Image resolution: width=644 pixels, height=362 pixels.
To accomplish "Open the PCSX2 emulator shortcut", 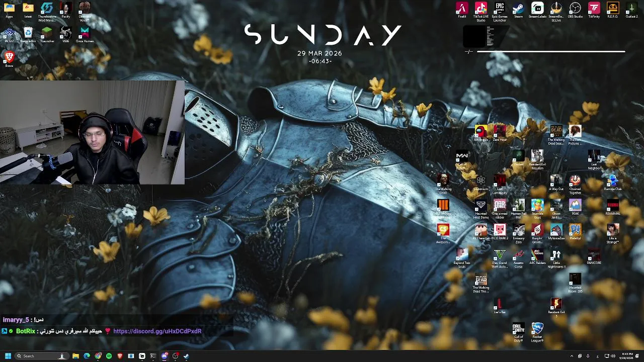I will [9, 35].
